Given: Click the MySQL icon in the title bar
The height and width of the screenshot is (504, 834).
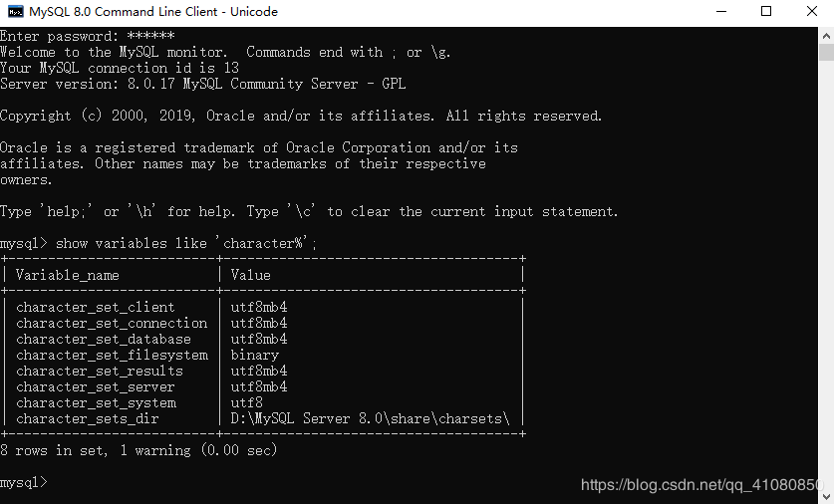Looking at the screenshot, I should tap(15, 12).
